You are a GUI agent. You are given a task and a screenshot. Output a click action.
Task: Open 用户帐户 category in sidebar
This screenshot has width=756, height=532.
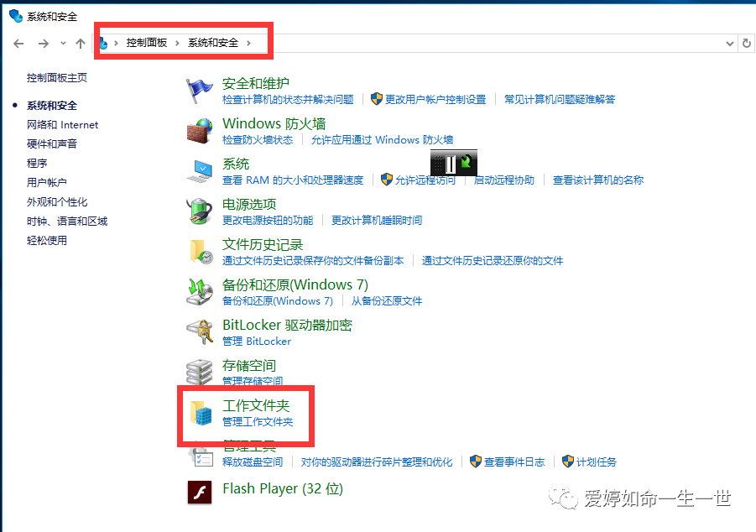(x=47, y=182)
